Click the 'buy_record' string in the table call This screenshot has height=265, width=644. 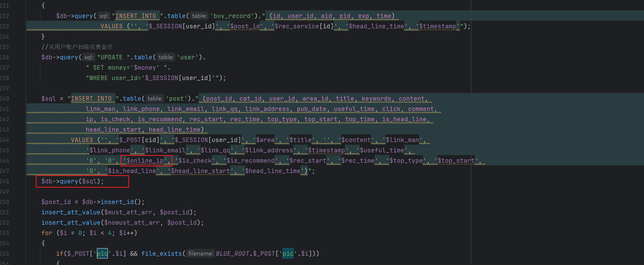pos(232,16)
